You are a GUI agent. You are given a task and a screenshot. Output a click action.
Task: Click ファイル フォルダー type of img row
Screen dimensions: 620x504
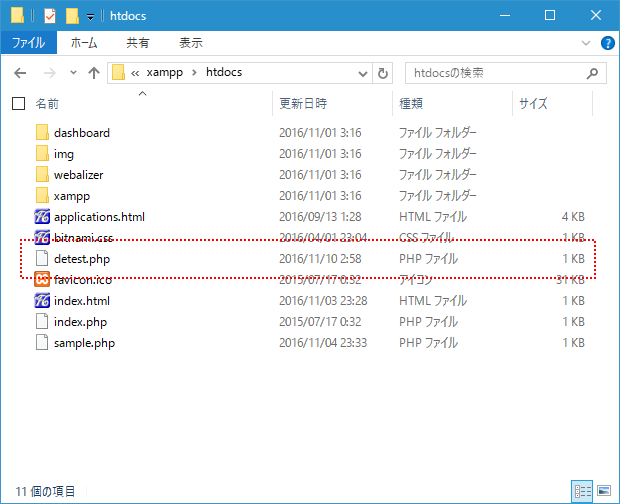point(438,154)
